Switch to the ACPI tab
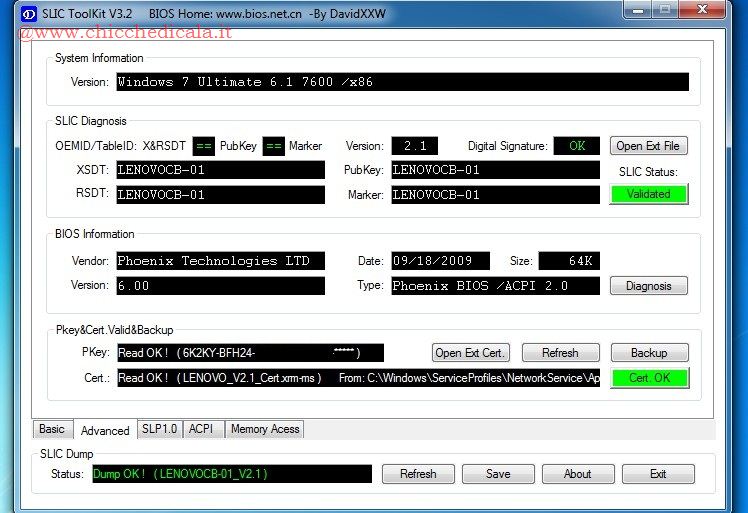 coord(200,429)
